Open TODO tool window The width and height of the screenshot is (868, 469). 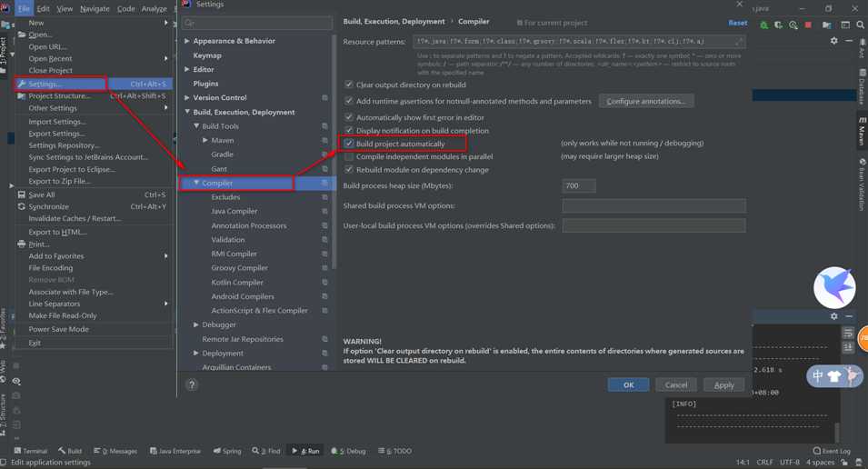coord(394,452)
